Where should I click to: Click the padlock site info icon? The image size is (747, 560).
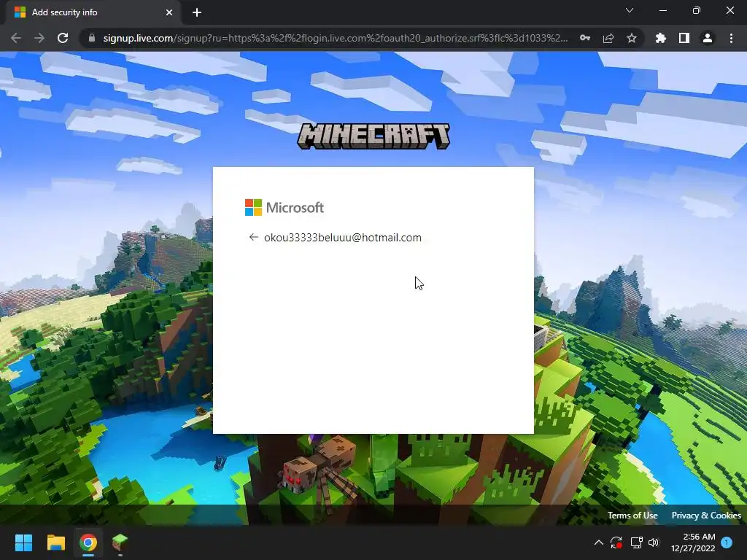92,38
